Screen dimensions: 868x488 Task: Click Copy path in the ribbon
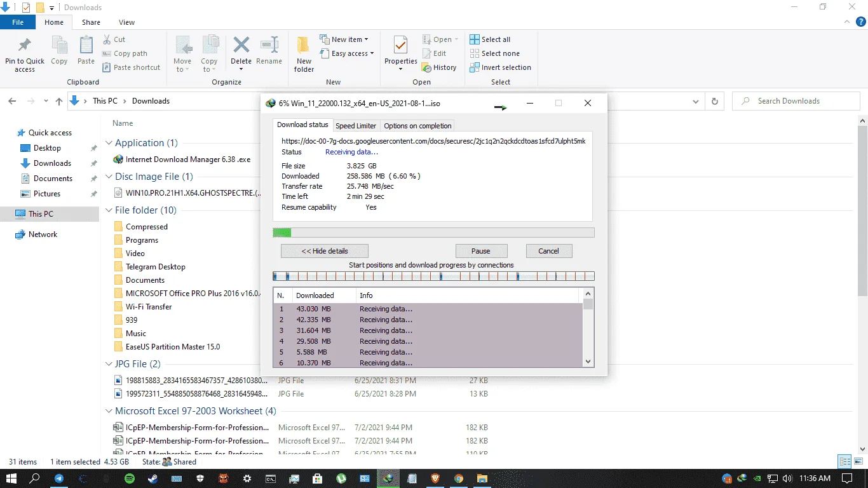125,53
